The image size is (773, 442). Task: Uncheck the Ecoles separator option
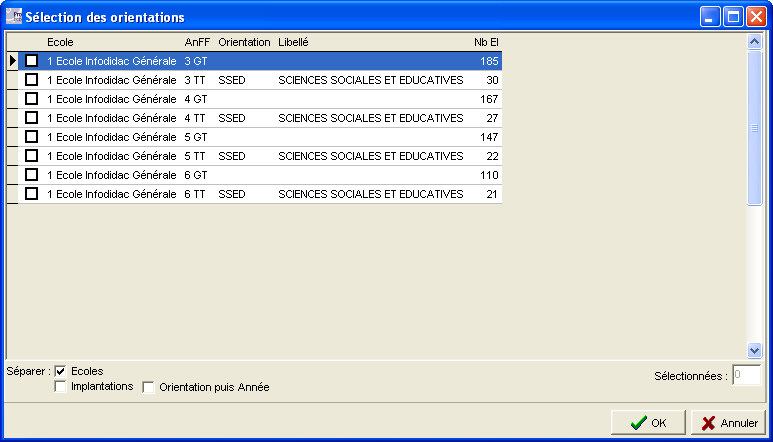click(x=61, y=371)
